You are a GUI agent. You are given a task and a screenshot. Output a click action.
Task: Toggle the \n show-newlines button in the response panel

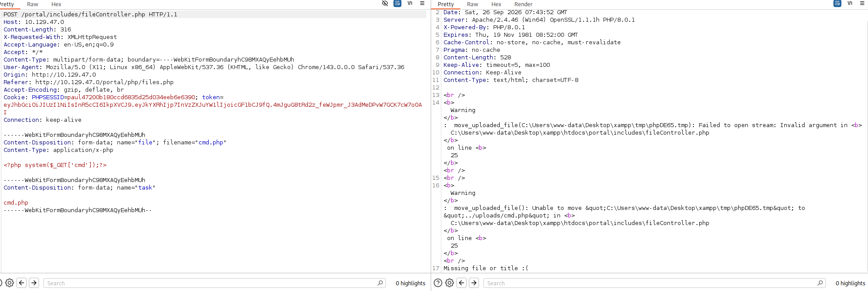point(850,4)
